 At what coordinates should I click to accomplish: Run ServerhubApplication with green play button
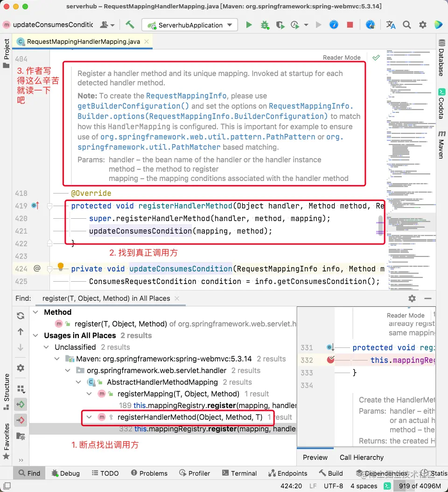(x=249, y=25)
